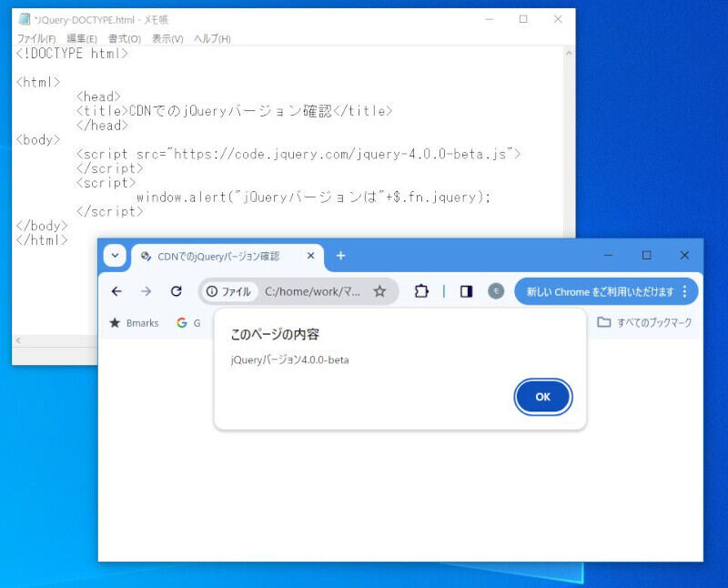Click the window.alert code line in Notepad
The height and width of the screenshot is (588, 728).
[x=314, y=198]
